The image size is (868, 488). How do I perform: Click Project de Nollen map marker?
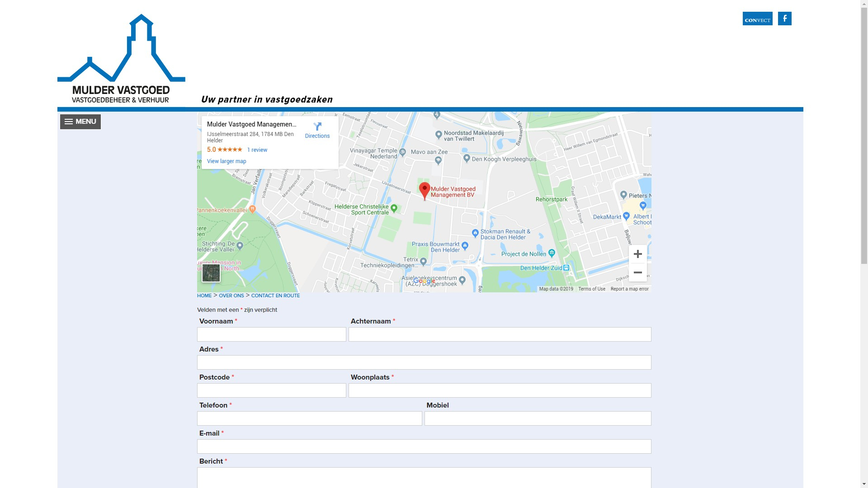552,253
